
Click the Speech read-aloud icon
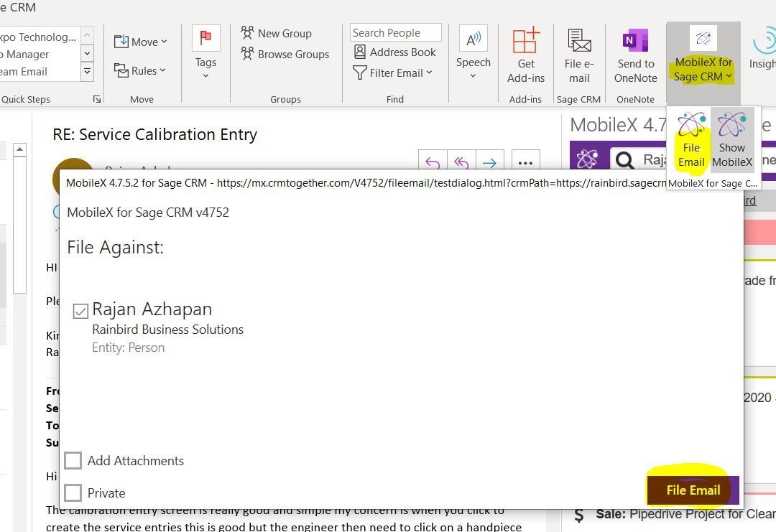473,38
